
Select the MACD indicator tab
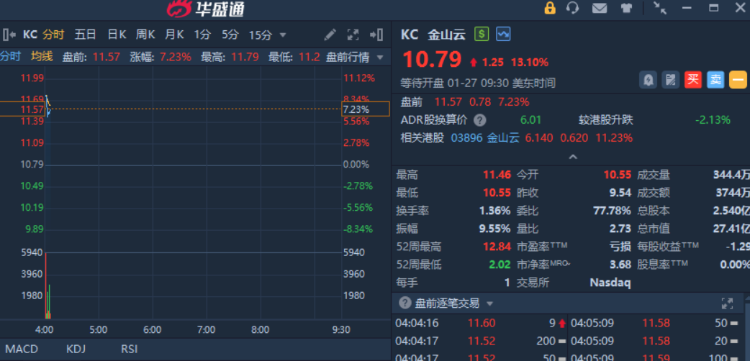(x=22, y=349)
